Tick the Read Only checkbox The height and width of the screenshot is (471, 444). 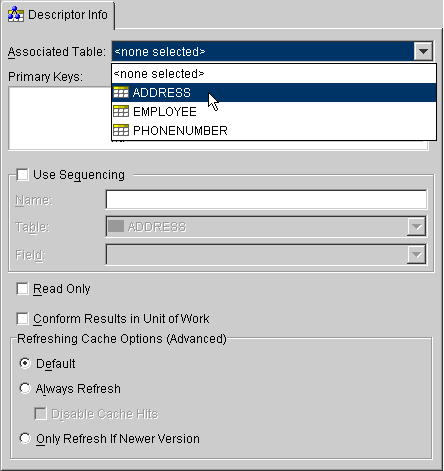(x=23, y=289)
